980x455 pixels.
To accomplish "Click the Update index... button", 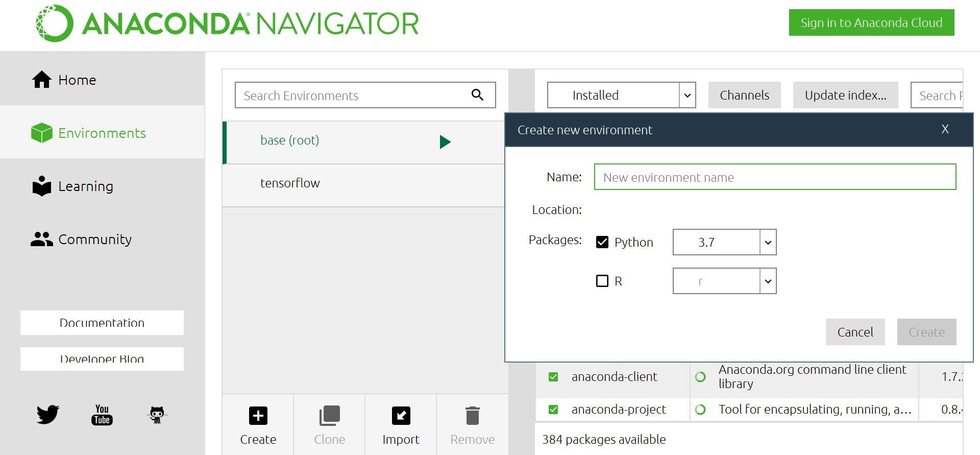I will click(x=845, y=95).
